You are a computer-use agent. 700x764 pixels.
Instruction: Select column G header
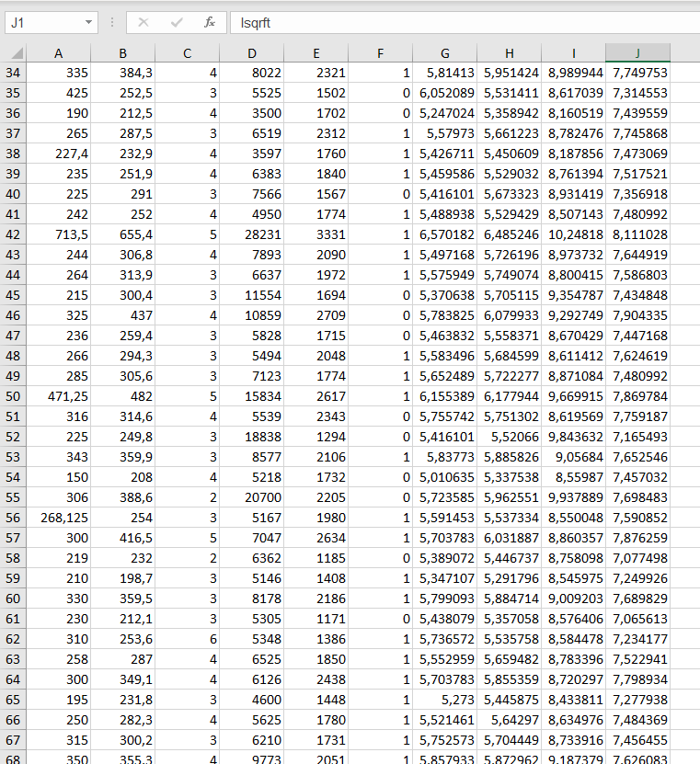[x=444, y=53]
